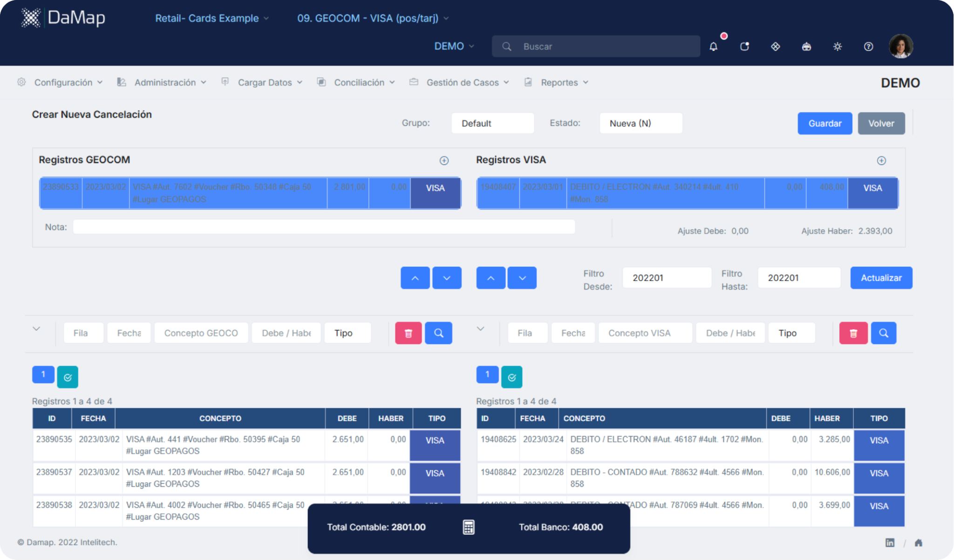This screenshot has width=954, height=560.
Task: Open the Grupo Default dropdown
Action: coord(492,123)
